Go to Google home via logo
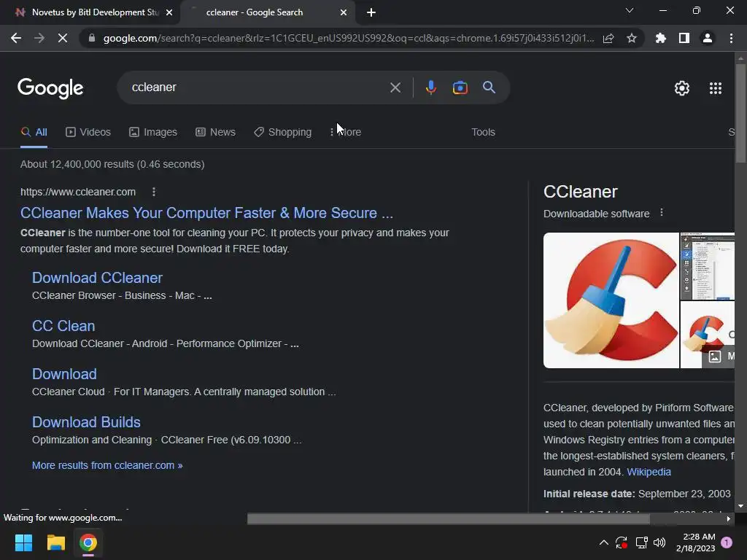This screenshot has height=560, width=747. (50, 88)
